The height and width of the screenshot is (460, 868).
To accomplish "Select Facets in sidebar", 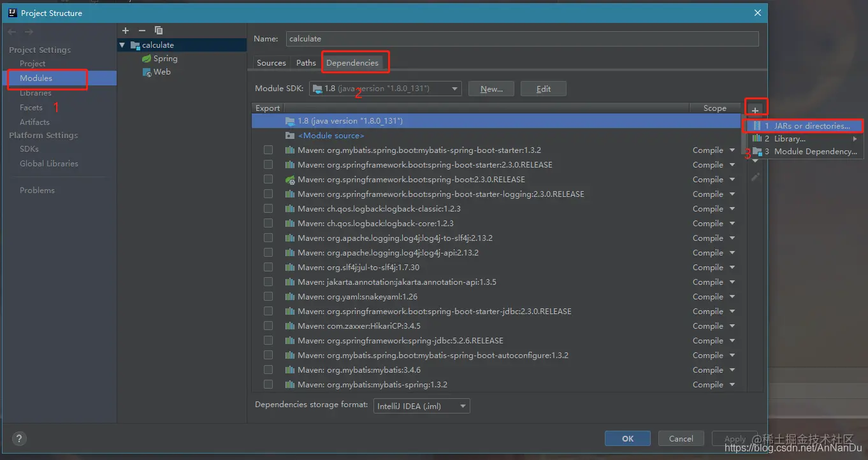I will pos(31,108).
